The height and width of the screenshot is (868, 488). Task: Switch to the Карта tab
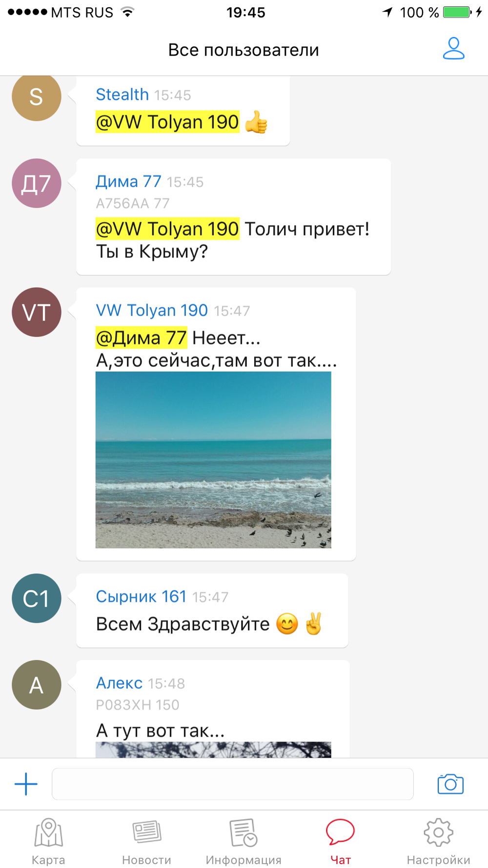(x=48, y=842)
